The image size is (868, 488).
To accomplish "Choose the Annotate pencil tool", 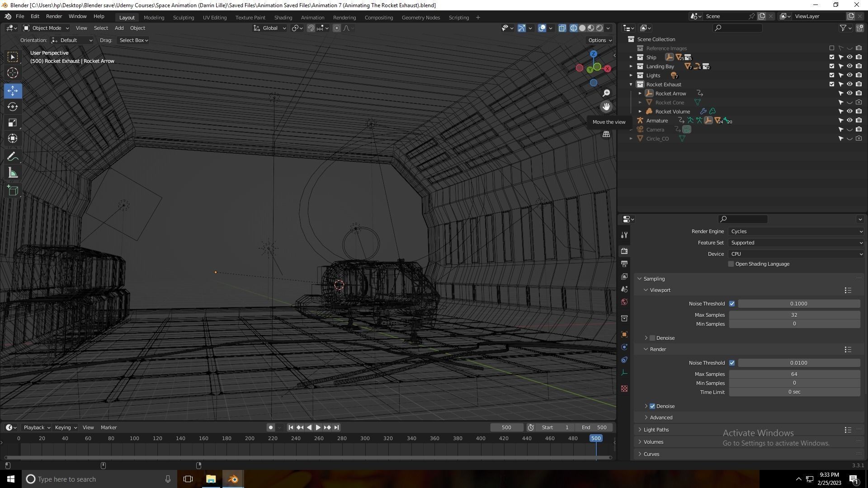I will (13, 157).
